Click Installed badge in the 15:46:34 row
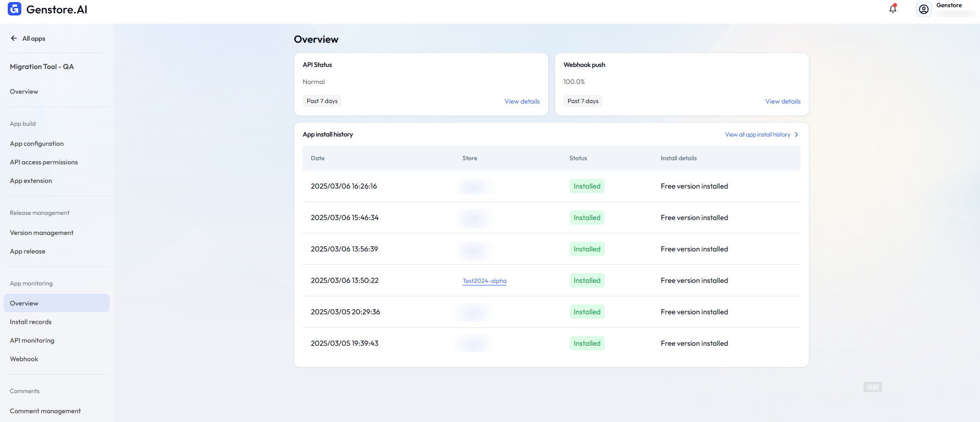The image size is (980, 422). [x=587, y=217]
